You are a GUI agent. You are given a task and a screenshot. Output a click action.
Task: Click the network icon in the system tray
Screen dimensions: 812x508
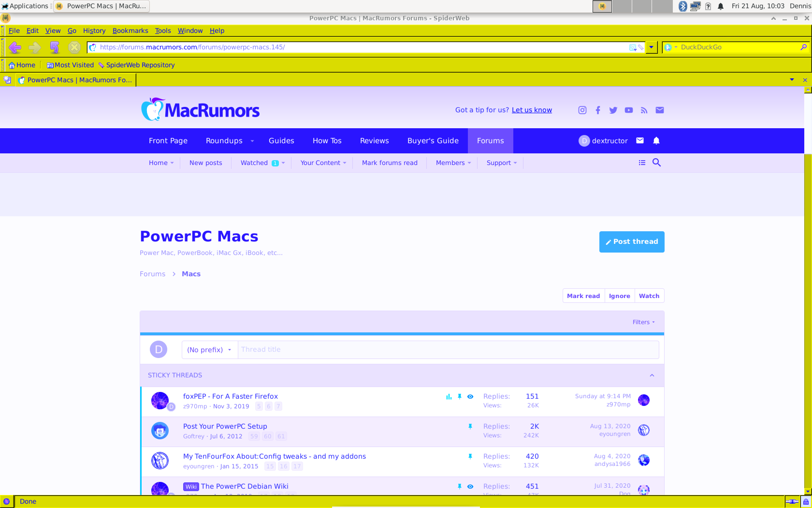[x=695, y=6]
